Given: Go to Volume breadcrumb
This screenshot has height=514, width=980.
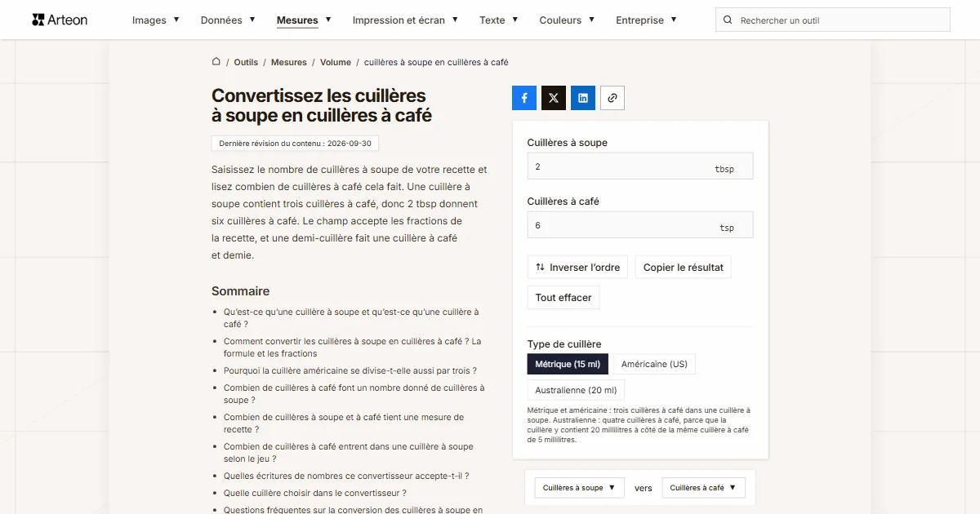Looking at the screenshot, I should pos(336,62).
